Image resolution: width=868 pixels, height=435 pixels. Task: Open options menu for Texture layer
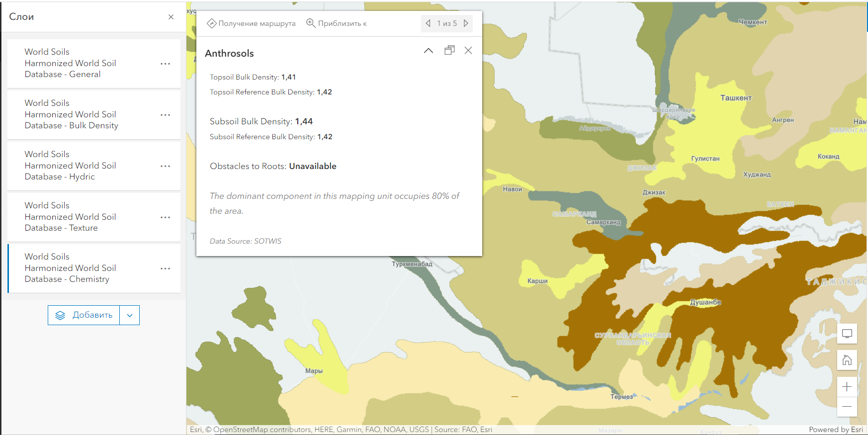pos(165,217)
